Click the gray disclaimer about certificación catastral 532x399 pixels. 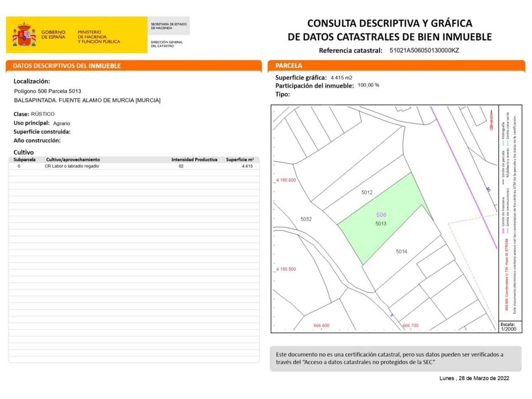point(396,359)
